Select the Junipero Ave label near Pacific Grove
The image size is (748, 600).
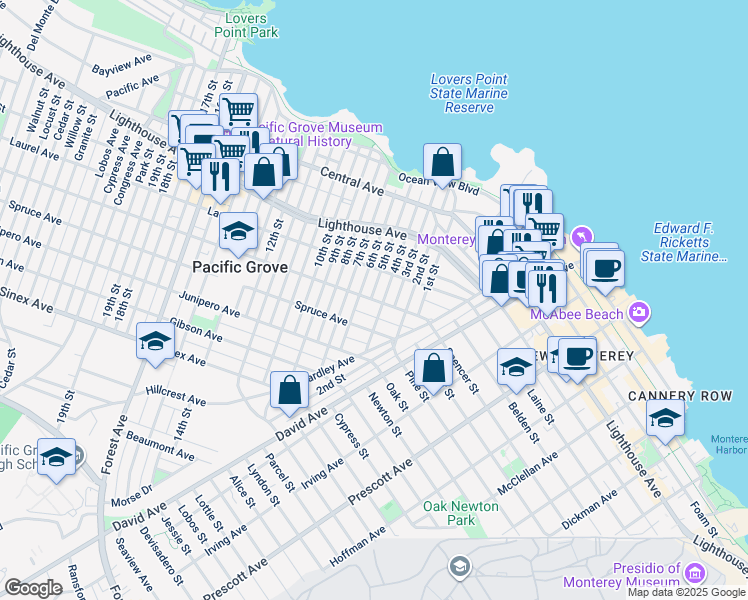pyautogui.click(x=209, y=304)
